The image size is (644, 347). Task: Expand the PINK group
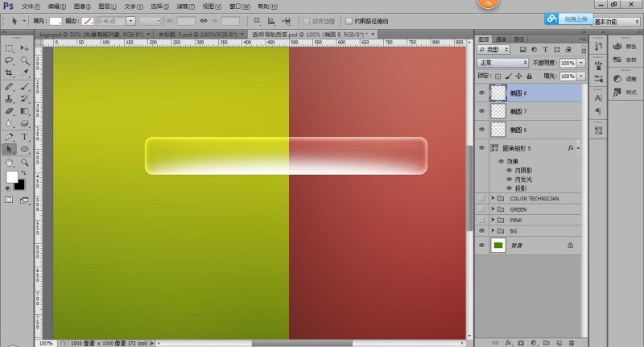click(493, 220)
